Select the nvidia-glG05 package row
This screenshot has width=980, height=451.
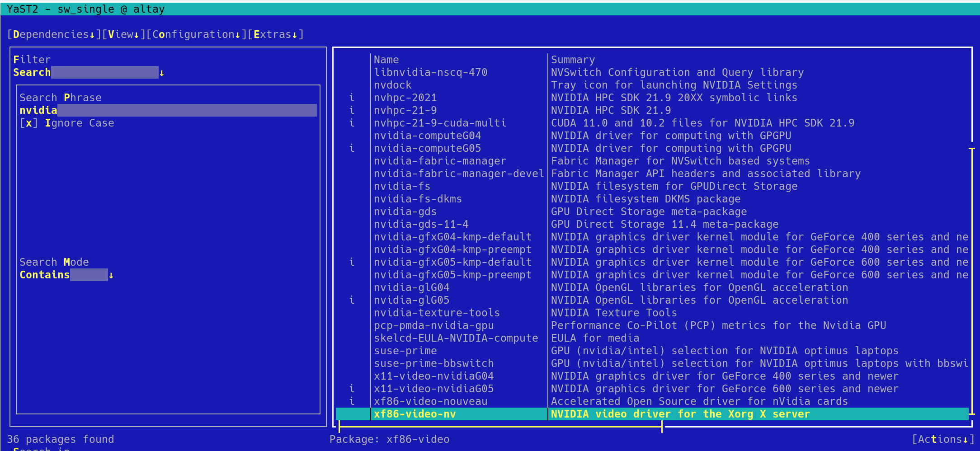652,300
